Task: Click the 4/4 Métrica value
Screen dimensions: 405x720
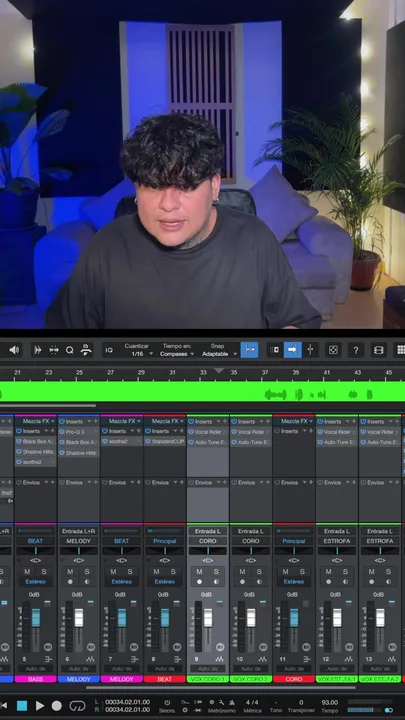Action: pyautogui.click(x=252, y=703)
